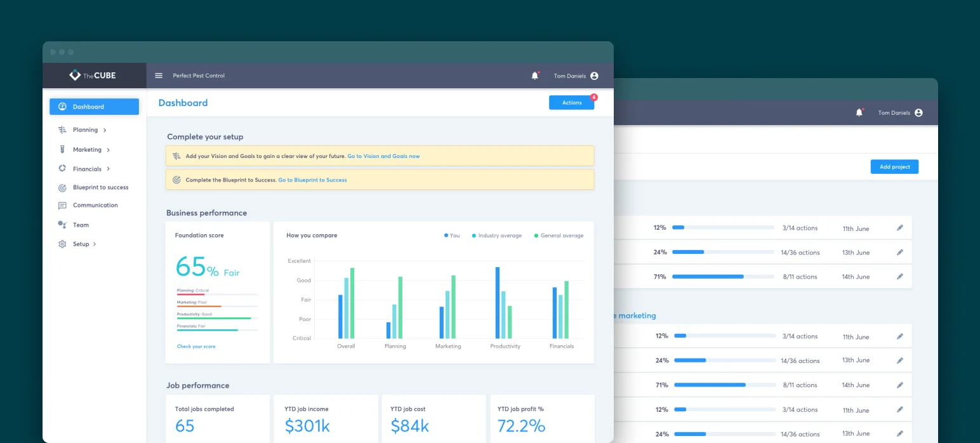Toggle the Industry average series in the legend
Viewport: 980px width, 443px height.
click(496, 235)
